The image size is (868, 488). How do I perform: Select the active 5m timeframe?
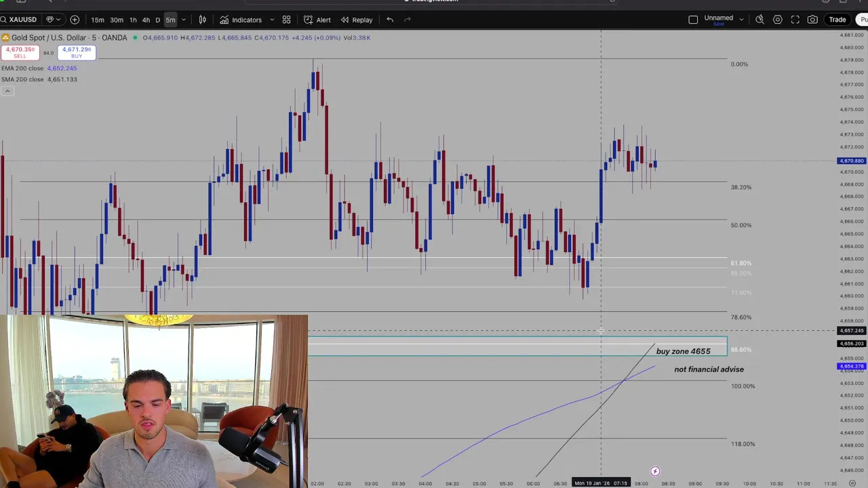tap(170, 20)
